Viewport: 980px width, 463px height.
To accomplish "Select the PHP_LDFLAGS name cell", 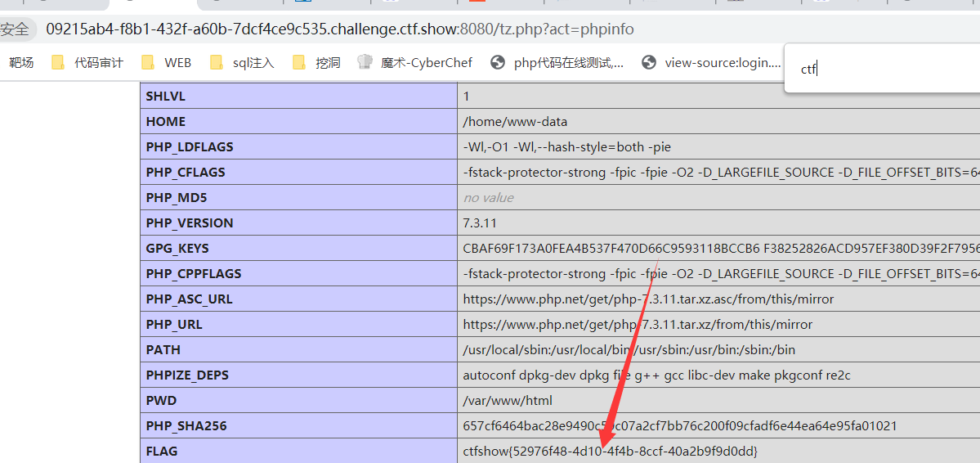I will point(299,147).
